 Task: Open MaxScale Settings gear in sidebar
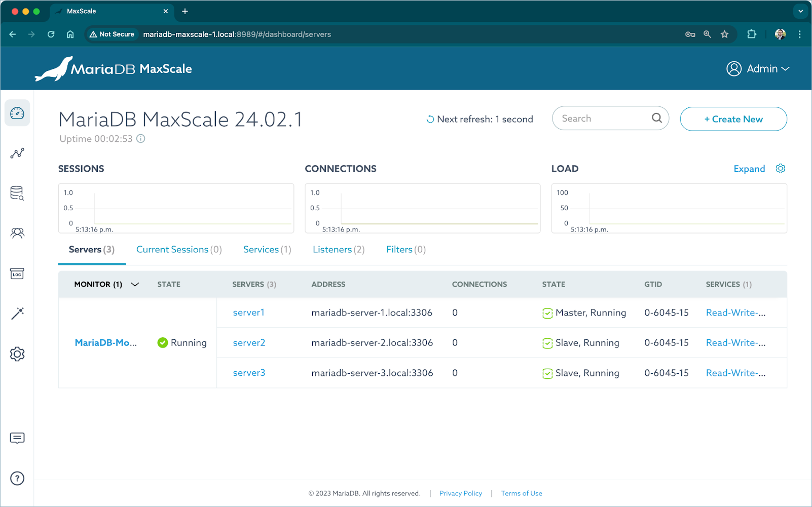[x=17, y=354]
